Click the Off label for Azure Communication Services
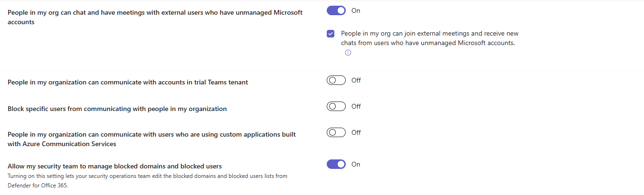Viewport: 644px width, 195px height. tap(356, 132)
